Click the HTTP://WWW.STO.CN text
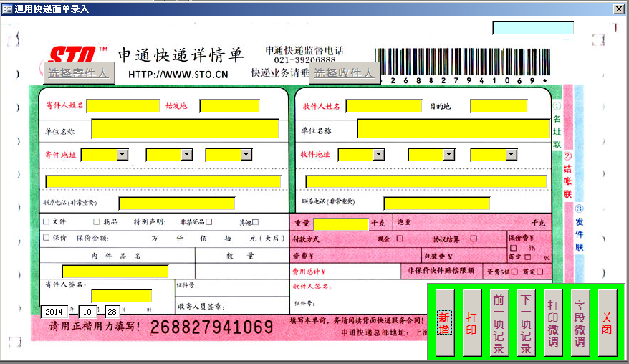This screenshot has height=364, width=629. coord(178,75)
